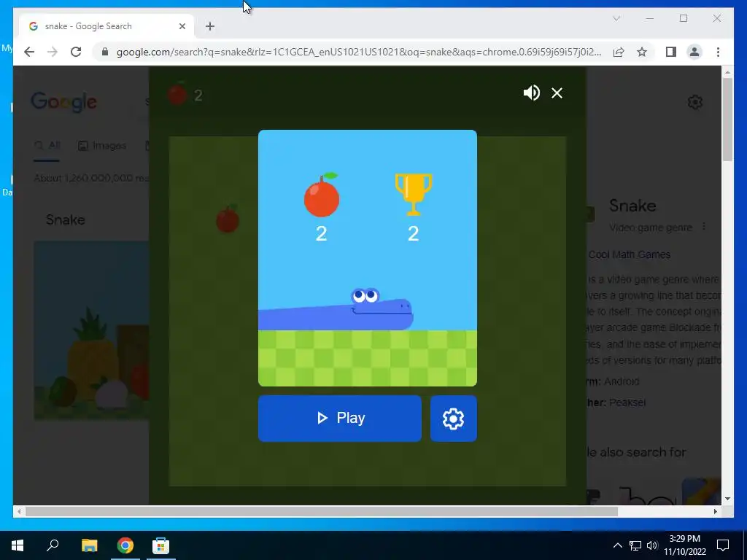747x560 pixels.
Task: Bookmark this tab with the star icon
Action: click(x=642, y=52)
